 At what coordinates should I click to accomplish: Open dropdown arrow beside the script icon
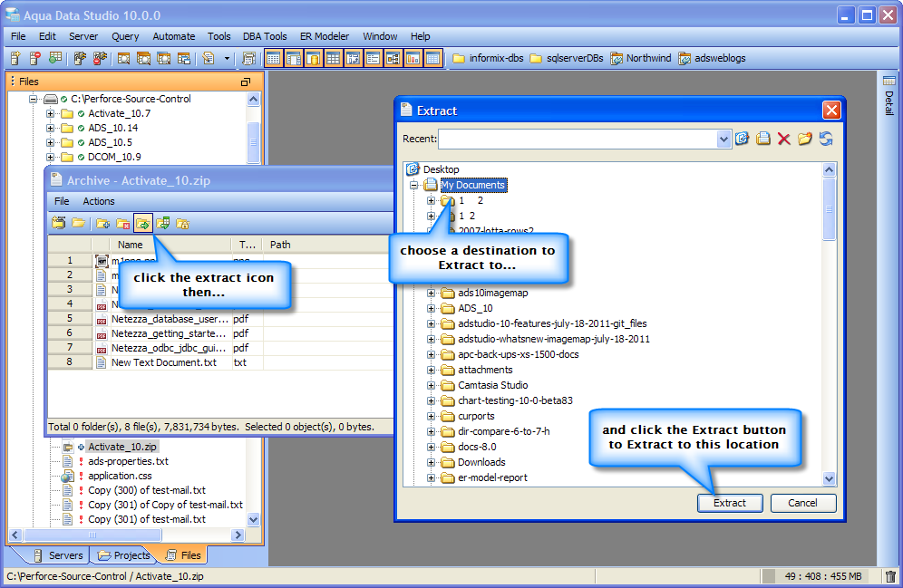pyautogui.click(x=227, y=58)
